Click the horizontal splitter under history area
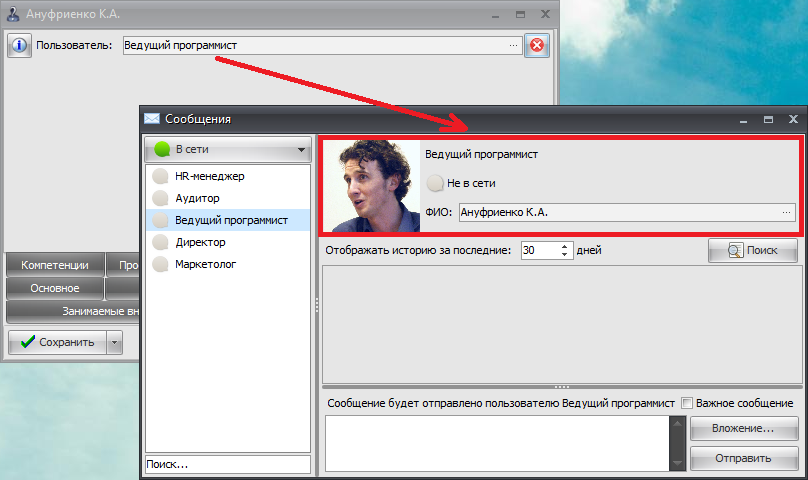The height and width of the screenshot is (480, 808). click(562, 387)
